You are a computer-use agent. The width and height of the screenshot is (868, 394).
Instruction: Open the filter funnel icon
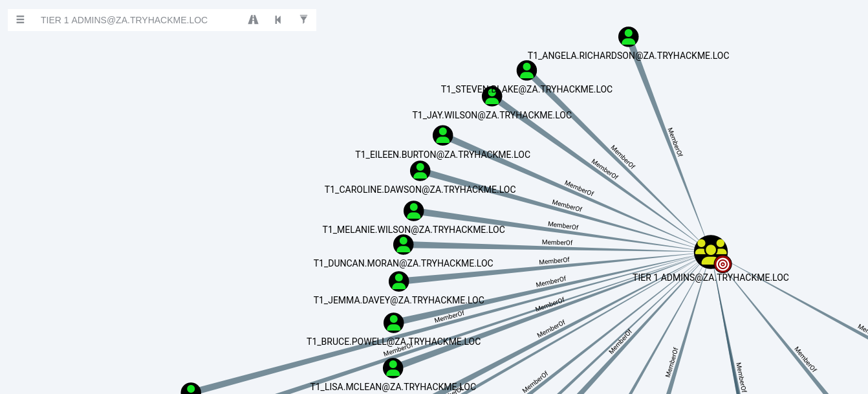pyautogui.click(x=303, y=20)
